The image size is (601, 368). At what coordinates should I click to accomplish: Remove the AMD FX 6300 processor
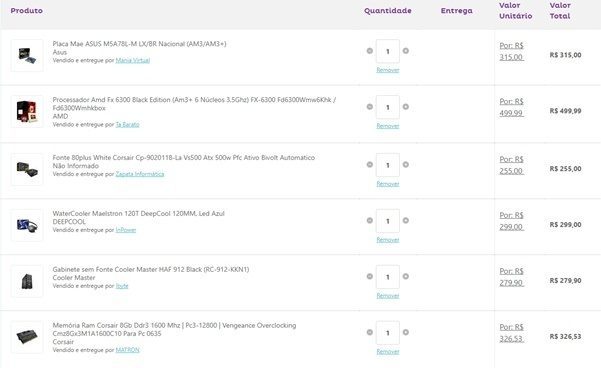[x=388, y=126]
